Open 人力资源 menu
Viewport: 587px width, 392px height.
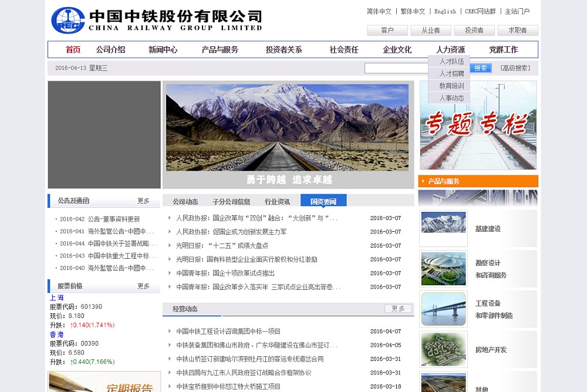coord(450,49)
